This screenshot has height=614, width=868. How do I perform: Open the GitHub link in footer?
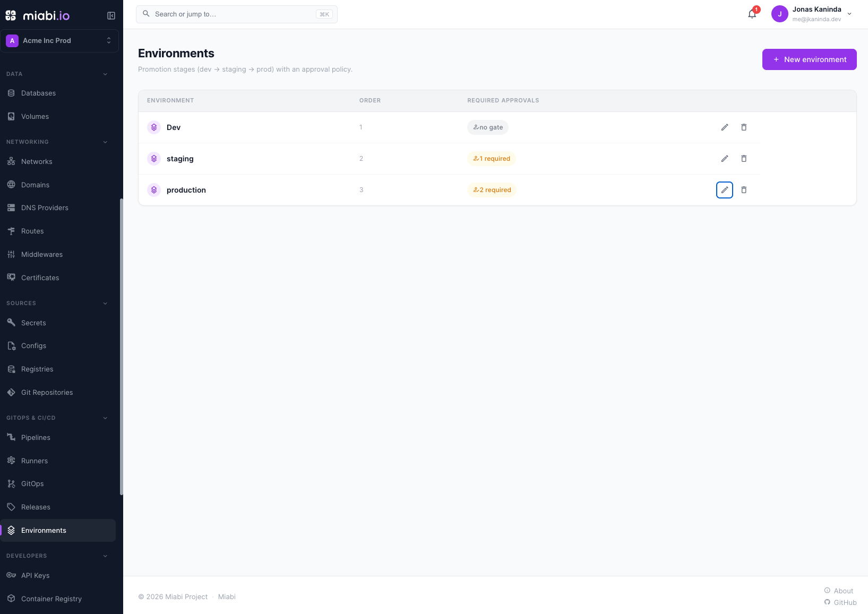tap(840, 603)
